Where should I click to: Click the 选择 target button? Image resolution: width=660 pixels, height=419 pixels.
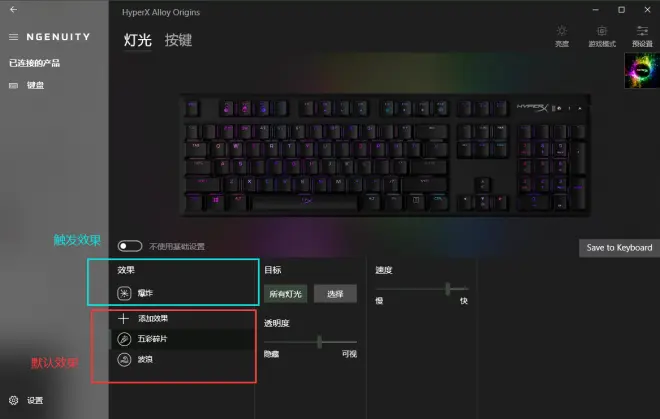click(x=335, y=294)
